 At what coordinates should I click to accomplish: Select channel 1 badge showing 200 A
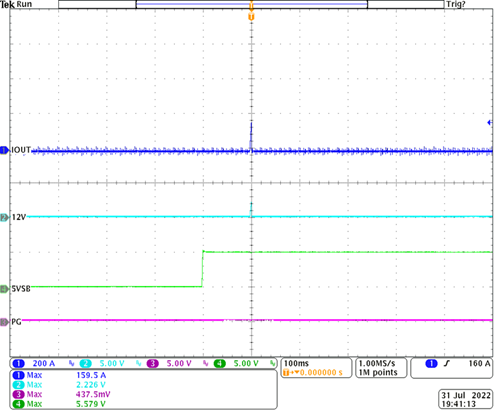click(x=33, y=363)
